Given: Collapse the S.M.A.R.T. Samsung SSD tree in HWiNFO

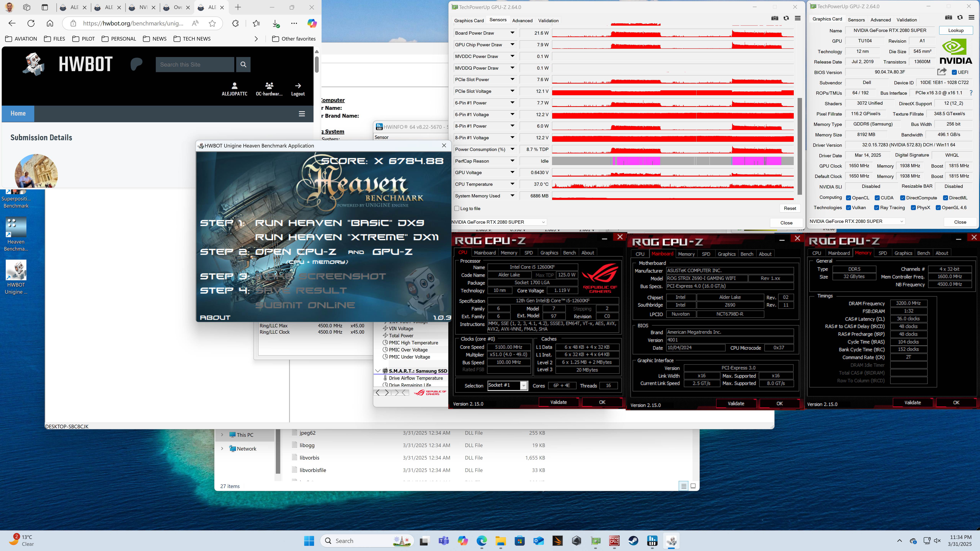Looking at the screenshot, I should (x=378, y=371).
